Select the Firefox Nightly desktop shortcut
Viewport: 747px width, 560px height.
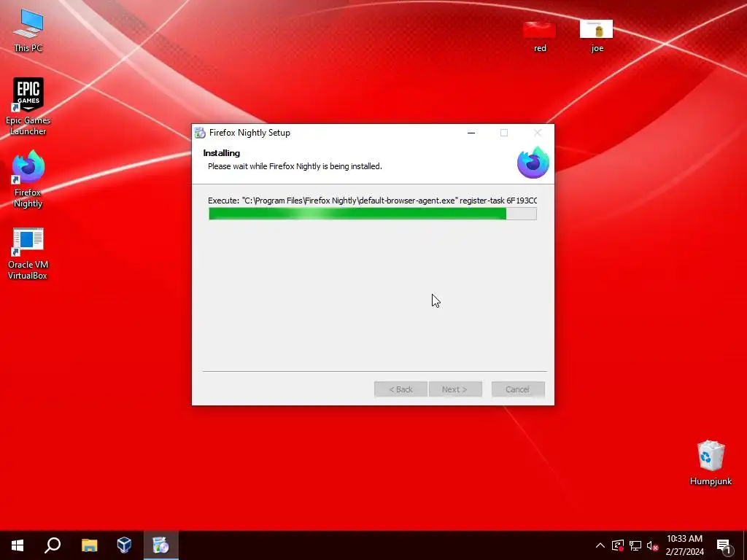click(28, 179)
